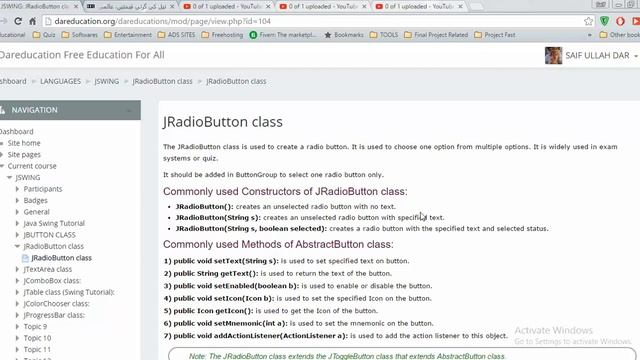Bookmark this page with the star icon
This screenshot has width=640, height=360.
click(x=588, y=21)
